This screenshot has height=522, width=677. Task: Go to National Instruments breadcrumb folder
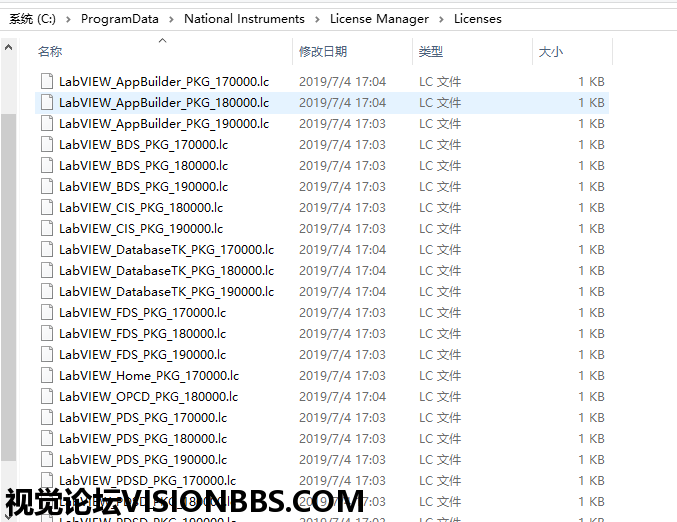coord(244,19)
